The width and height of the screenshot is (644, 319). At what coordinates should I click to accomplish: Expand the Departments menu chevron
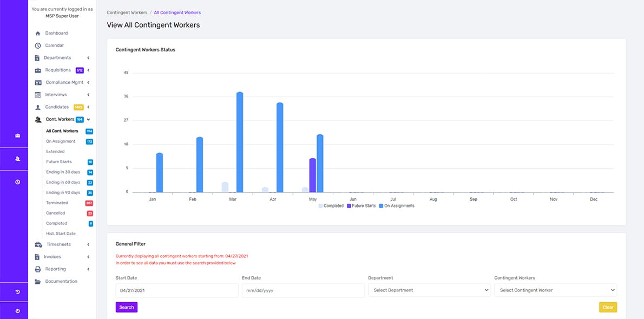(x=88, y=58)
